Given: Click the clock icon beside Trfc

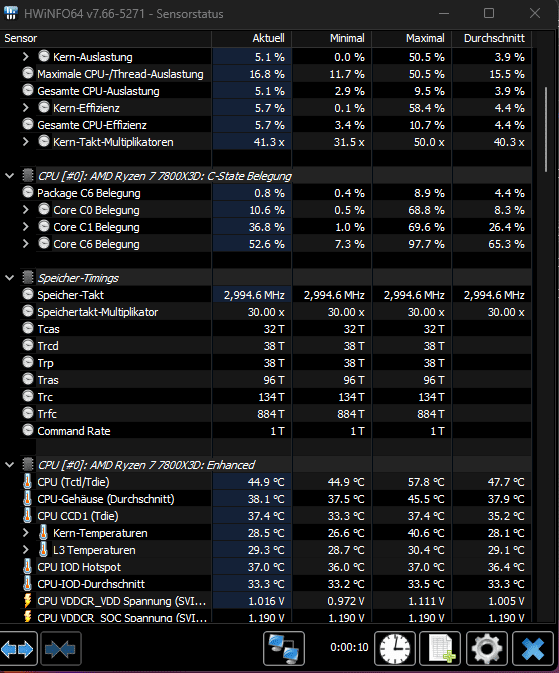Looking at the screenshot, I should [28, 413].
